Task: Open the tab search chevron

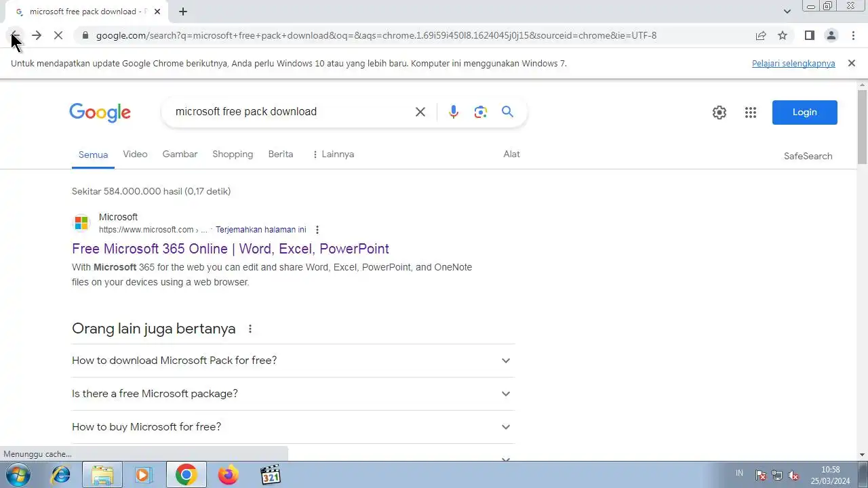Action: coord(787,12)
